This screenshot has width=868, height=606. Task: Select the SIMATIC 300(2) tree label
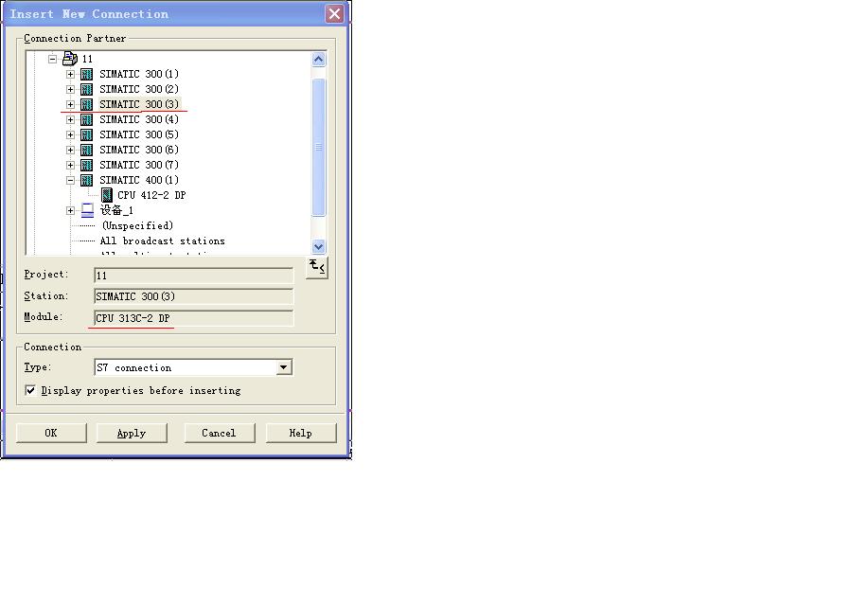(139, 89)
